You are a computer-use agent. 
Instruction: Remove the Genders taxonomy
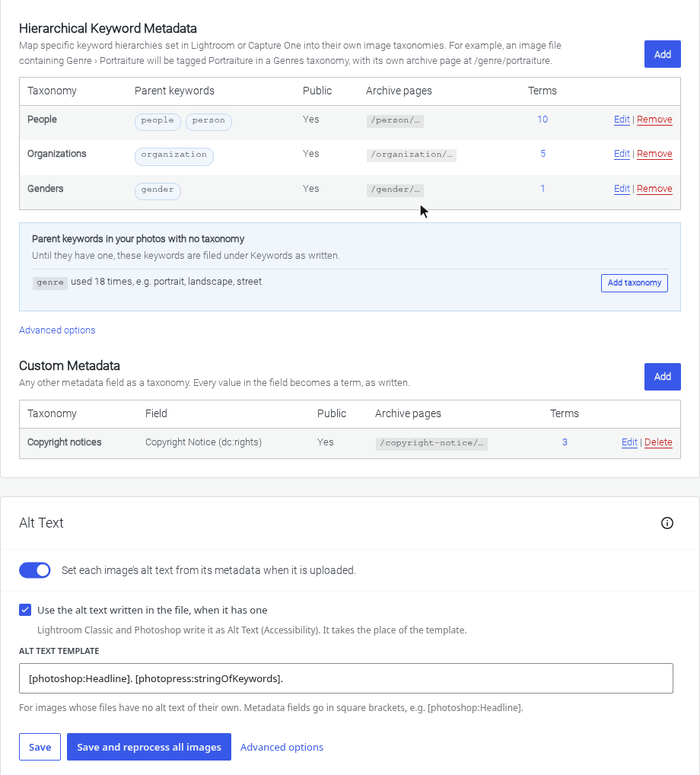point(654,189)
